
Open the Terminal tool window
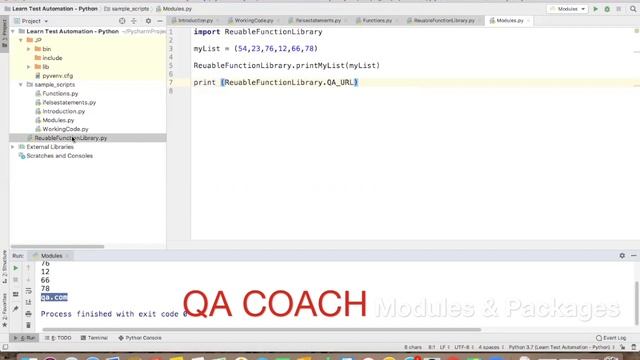click(x=94, y=338)
